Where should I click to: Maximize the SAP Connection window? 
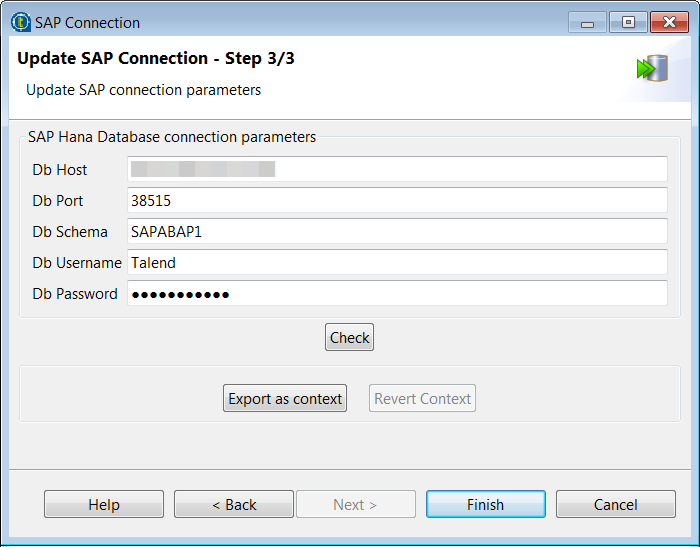pyautogui.click(x=627, y=22)
